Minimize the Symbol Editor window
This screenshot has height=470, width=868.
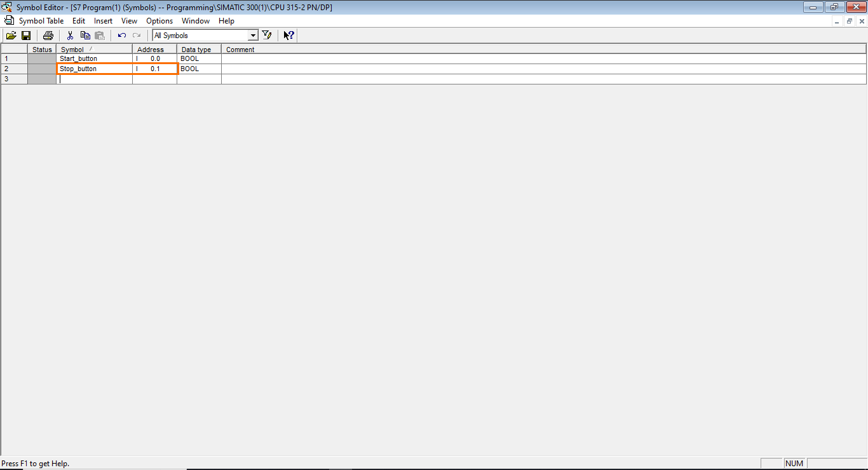(x=813, y=7)
